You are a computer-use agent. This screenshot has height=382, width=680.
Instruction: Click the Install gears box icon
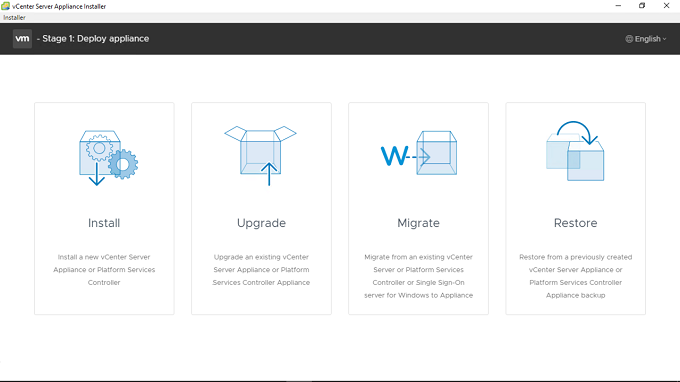108,158
